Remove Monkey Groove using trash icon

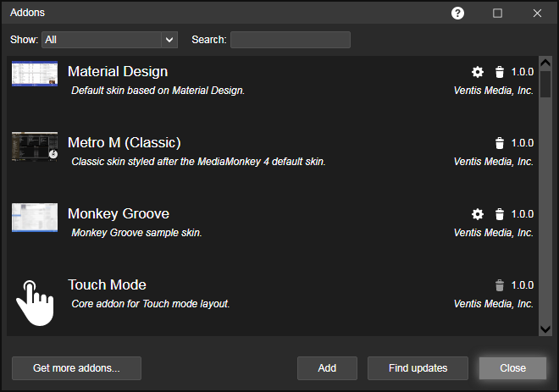tap(500, 214)
